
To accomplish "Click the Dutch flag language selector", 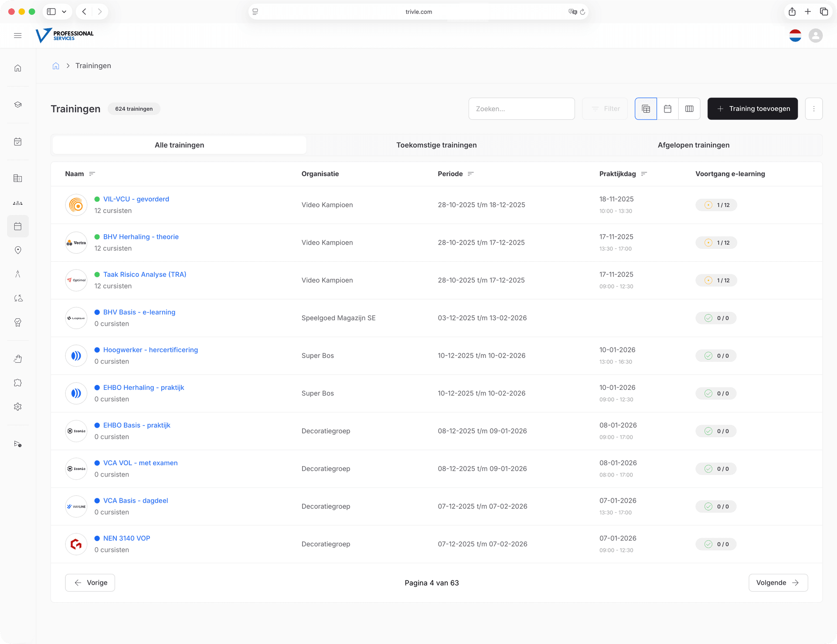I will point(795,36).
